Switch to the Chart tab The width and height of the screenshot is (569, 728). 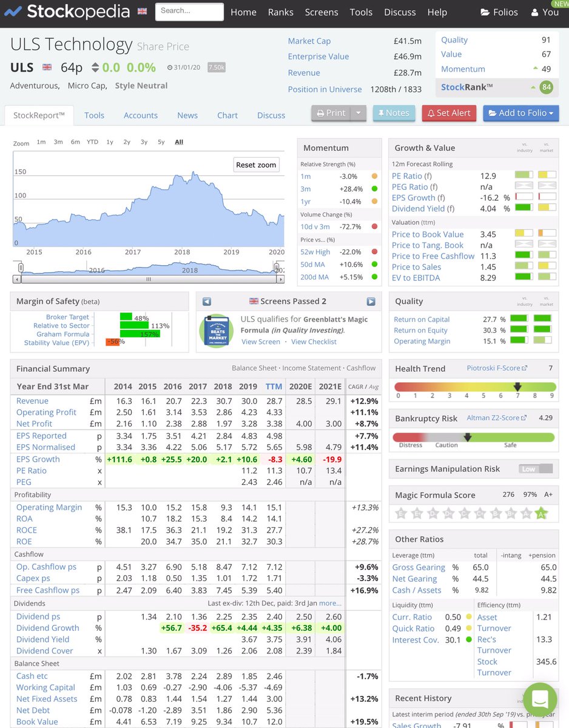pos(227,115)
